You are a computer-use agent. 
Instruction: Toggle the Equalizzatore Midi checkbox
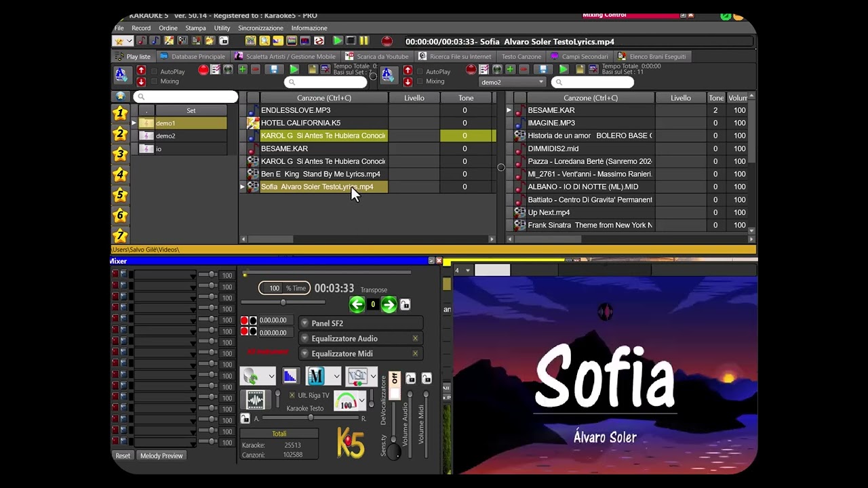tap(415, 353)
